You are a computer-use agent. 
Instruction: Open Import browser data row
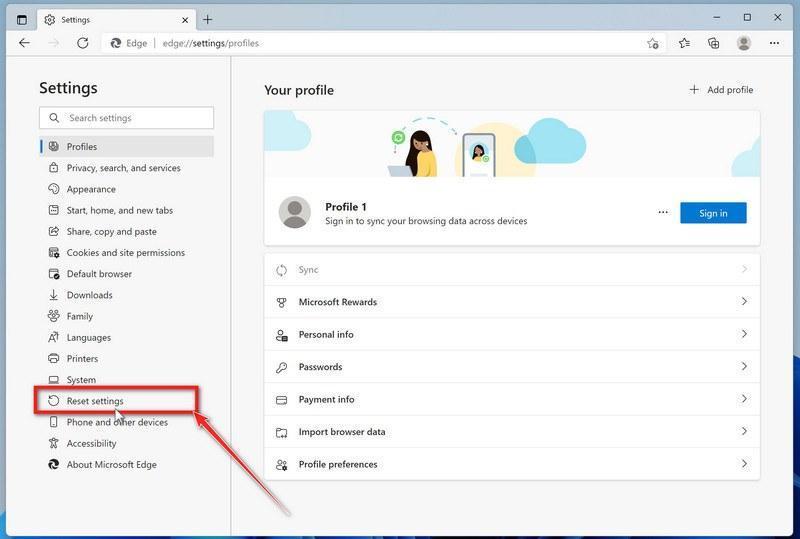512,432
